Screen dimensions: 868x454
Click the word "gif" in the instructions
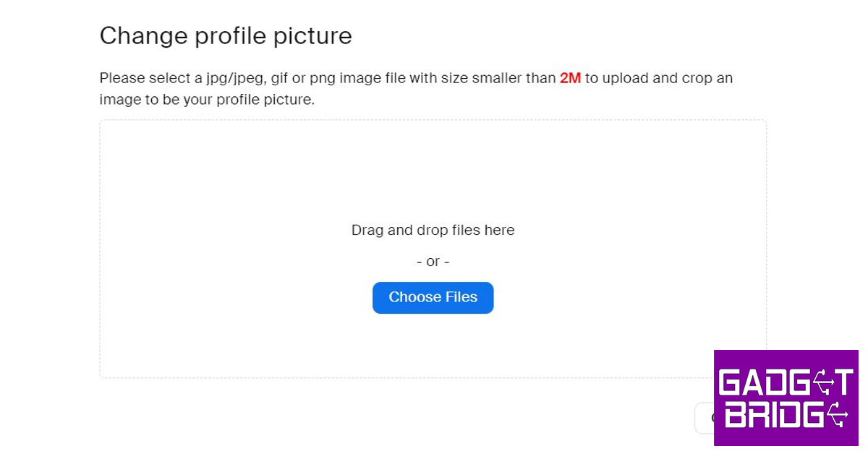coord(279,78)
